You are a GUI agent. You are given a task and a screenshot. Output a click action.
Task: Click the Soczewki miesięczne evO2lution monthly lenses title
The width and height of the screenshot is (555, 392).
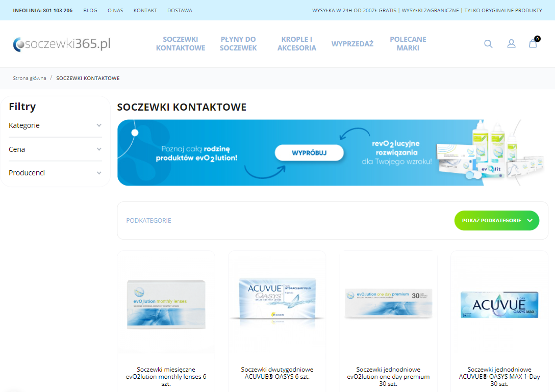pos(166,376)
